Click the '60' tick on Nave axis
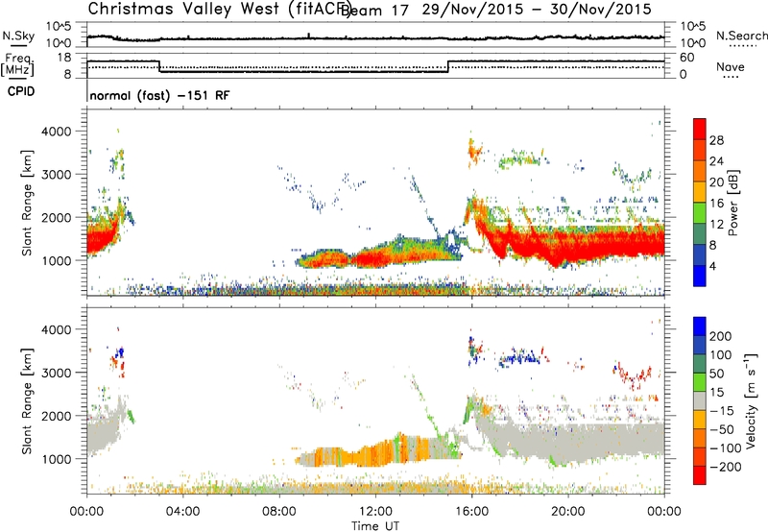Screen dimensions: 768x532 687,58
